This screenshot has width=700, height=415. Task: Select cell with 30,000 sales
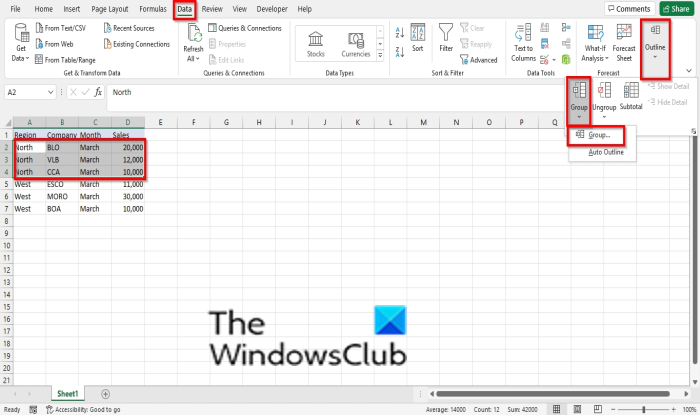[128, 196]
